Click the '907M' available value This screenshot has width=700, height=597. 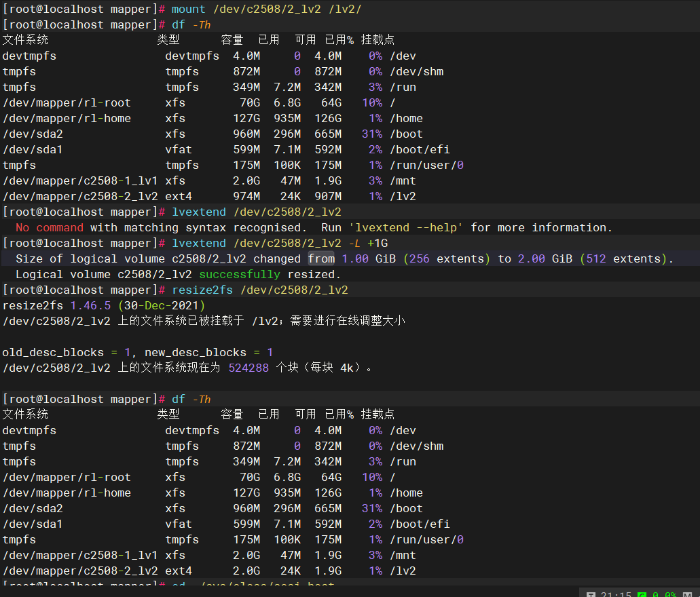(328, 196)
